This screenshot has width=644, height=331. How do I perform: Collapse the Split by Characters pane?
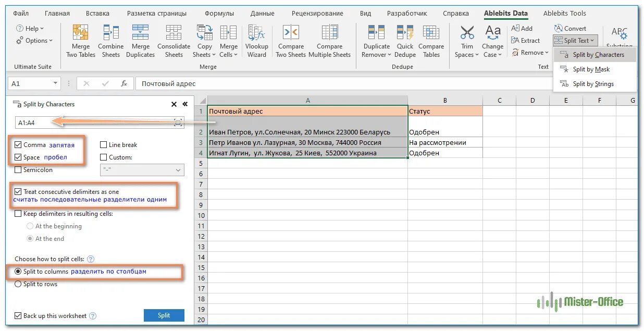point(184,104)
